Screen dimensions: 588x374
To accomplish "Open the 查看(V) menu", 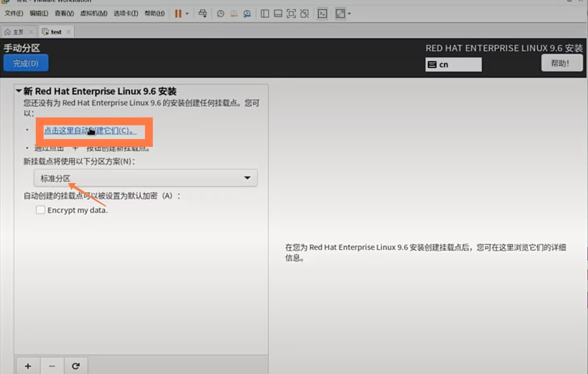I will 64,13.
